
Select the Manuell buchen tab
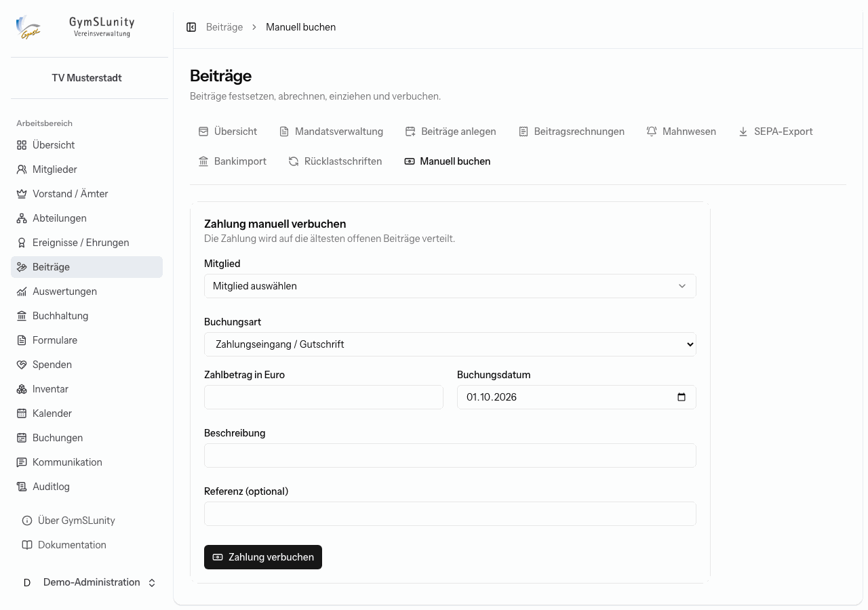(447, 161)
